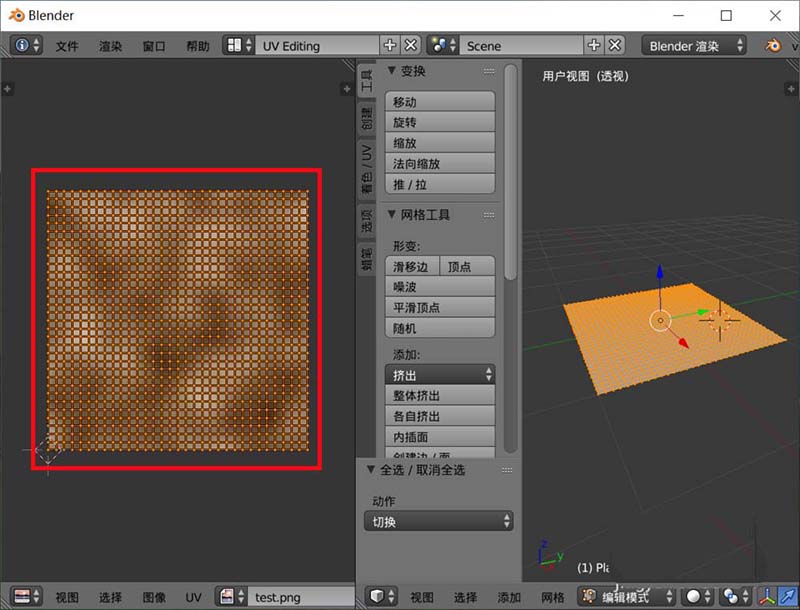Open the Info editor type selector icon

(27, 45)
